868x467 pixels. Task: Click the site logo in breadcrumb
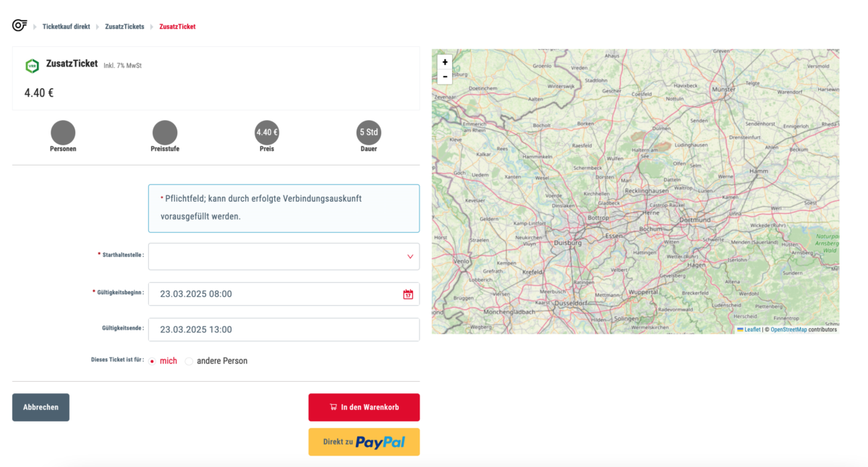[20, 26]
